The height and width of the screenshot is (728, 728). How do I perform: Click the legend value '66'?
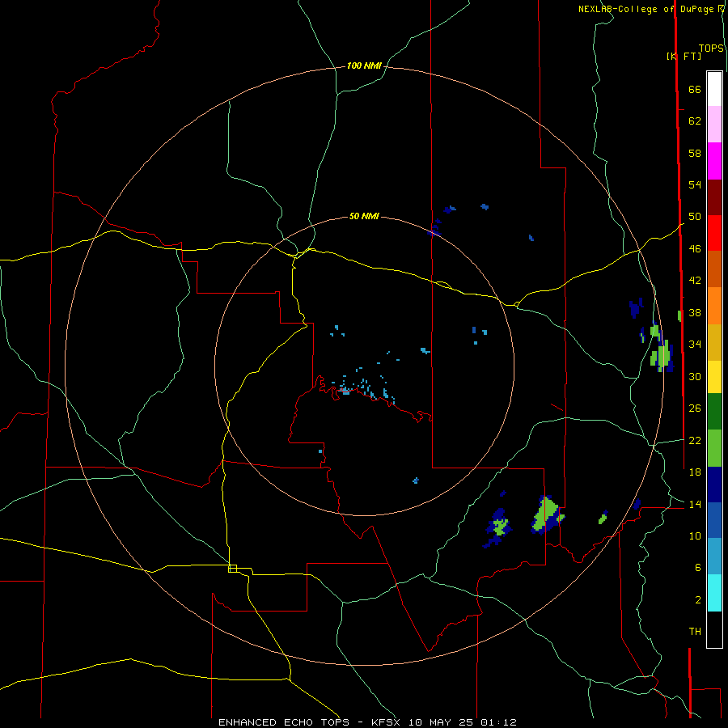pyautogui.click(x=695, y=90)
